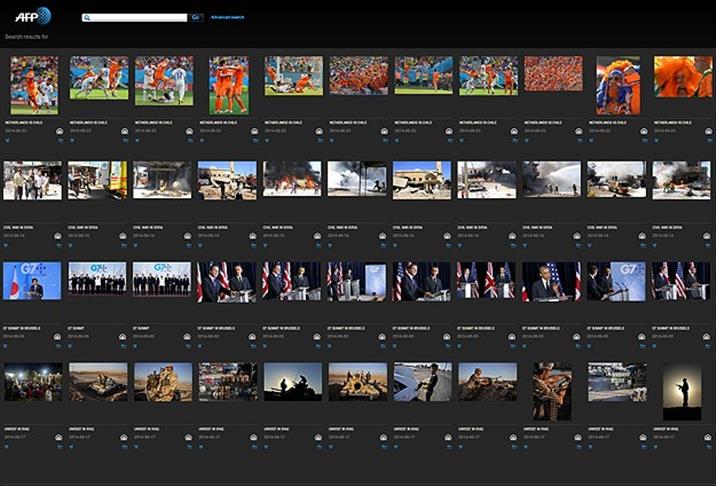This screenshot has width=716, height=486.
Task: Click the AFP logo
Action: 33,15
